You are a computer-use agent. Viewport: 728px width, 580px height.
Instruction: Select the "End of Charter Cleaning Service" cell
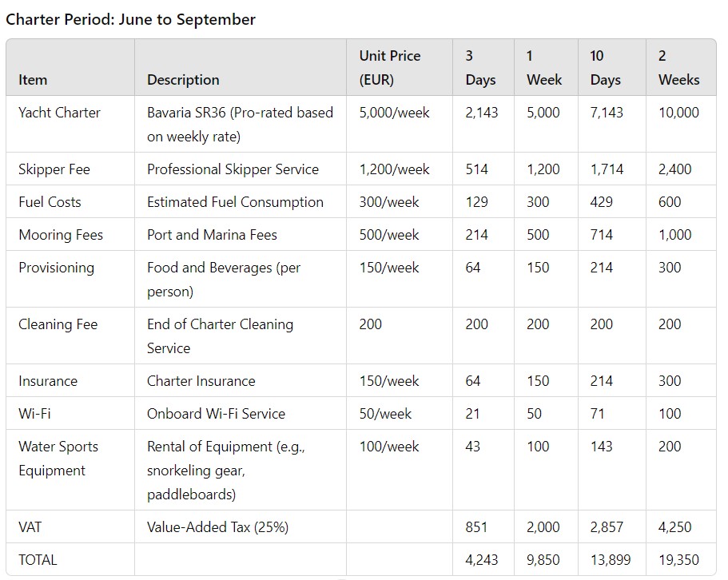click(220, 336)
